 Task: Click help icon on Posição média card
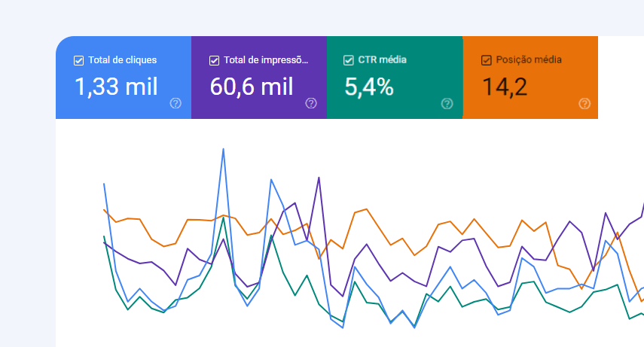[x=584, y=103]
